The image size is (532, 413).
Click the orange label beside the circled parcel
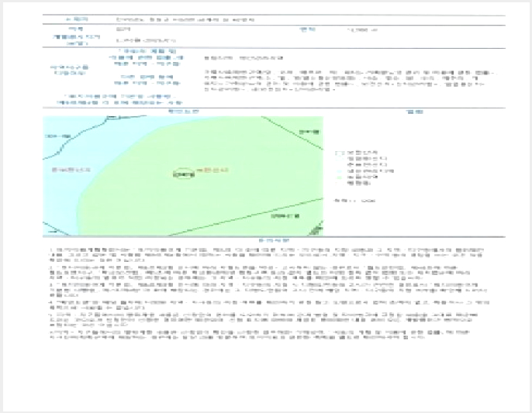(212, 170)
